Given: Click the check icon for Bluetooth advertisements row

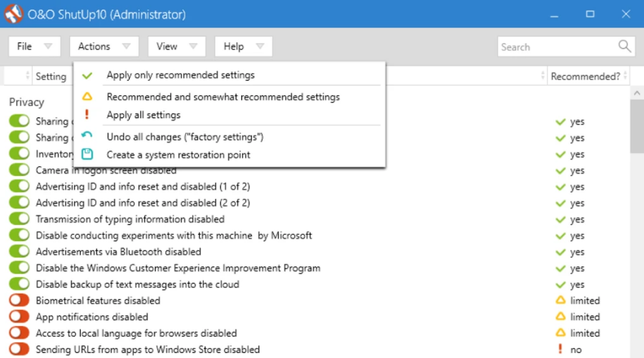Looking at the screenshot, I should pos(560,252).
